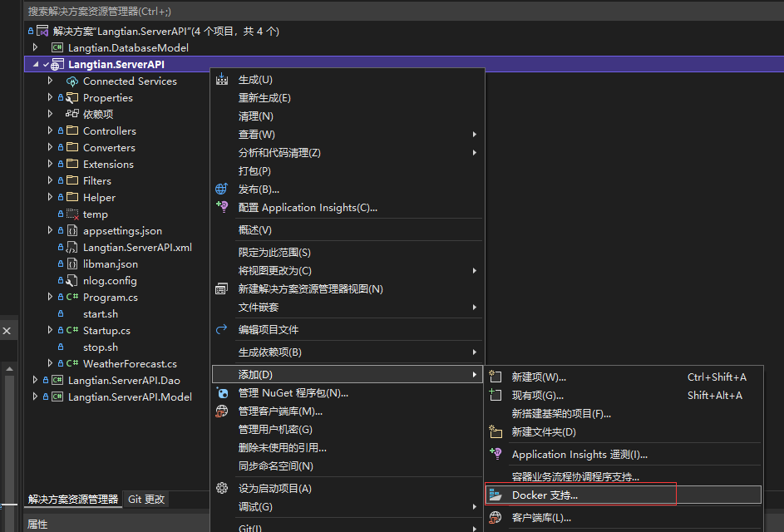Open the 生成依赖项(B) submenu
The image size is (784, 532).
pyautogui.click(x=348, y=352)
